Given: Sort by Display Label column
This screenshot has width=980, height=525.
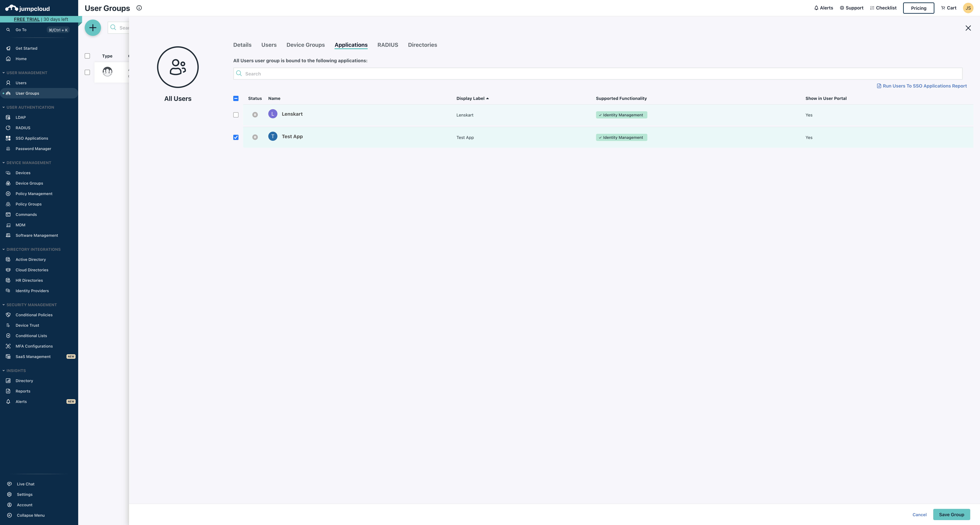Looking at the screenshot, I should tap(473, 99).
